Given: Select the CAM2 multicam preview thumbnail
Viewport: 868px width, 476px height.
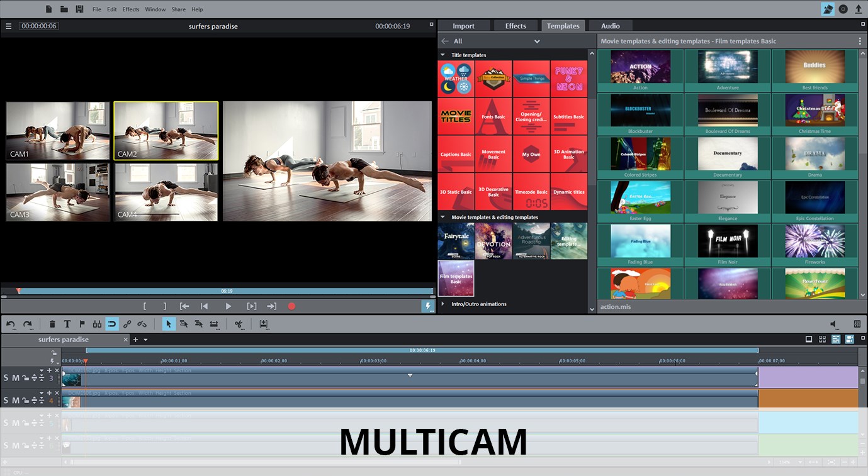Looking at the screenshot, I should pyautogui.click(x=166, y=130).
